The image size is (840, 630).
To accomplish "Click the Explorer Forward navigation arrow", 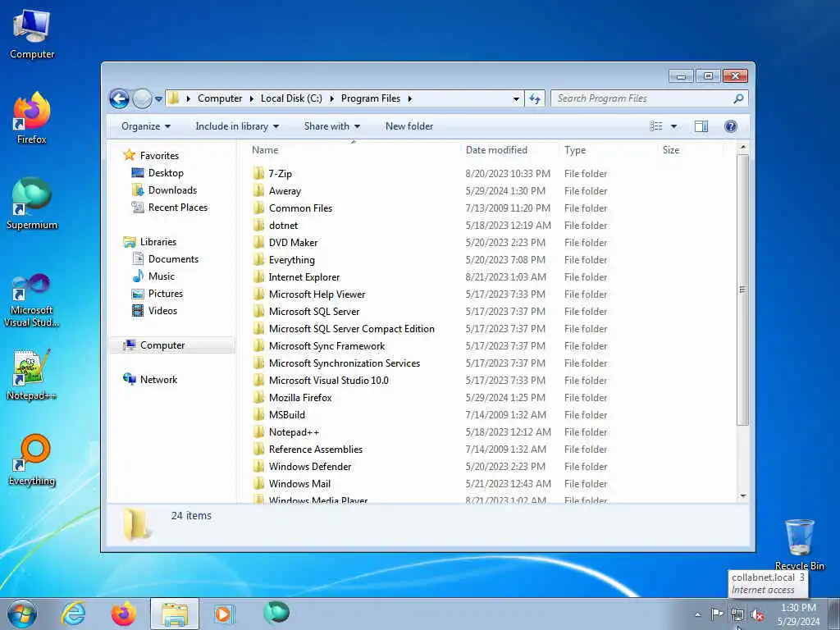I will (142, 98).
